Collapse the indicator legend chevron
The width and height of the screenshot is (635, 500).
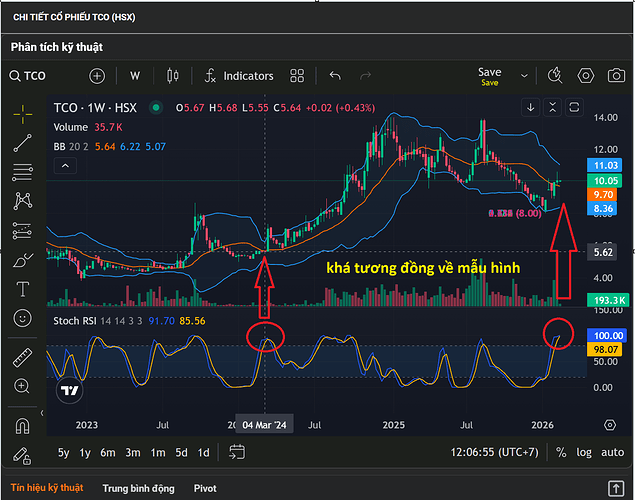tap(65, 166)
